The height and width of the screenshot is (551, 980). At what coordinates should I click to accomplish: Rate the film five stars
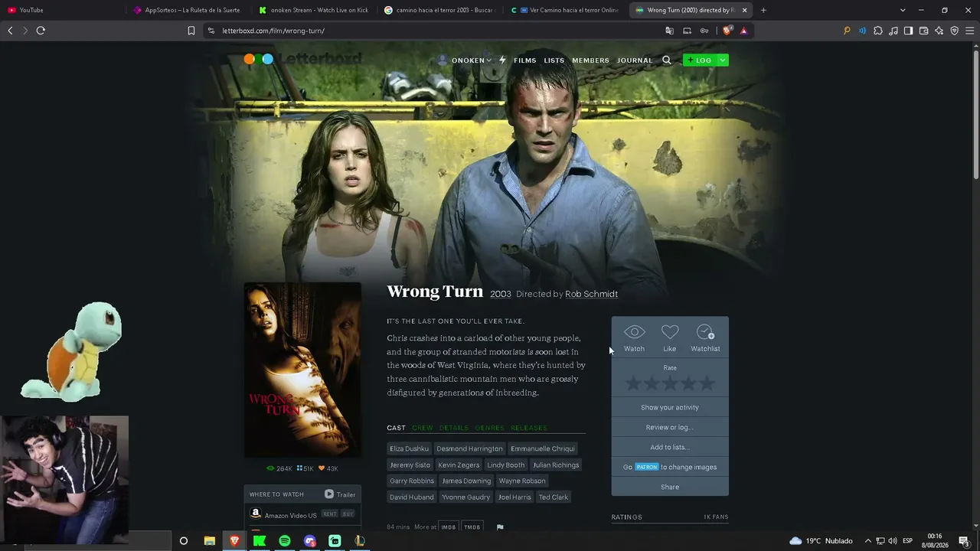tap(707, 383)
